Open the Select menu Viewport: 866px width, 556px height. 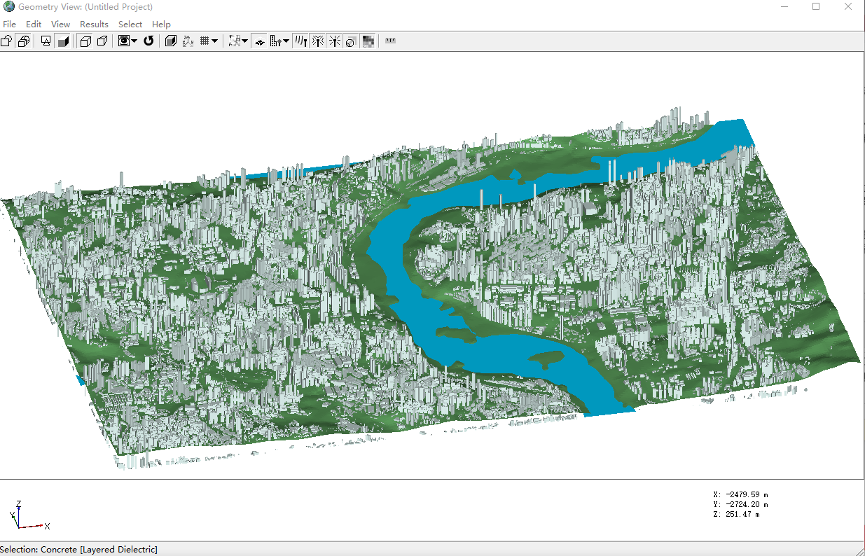click(130, 24)
